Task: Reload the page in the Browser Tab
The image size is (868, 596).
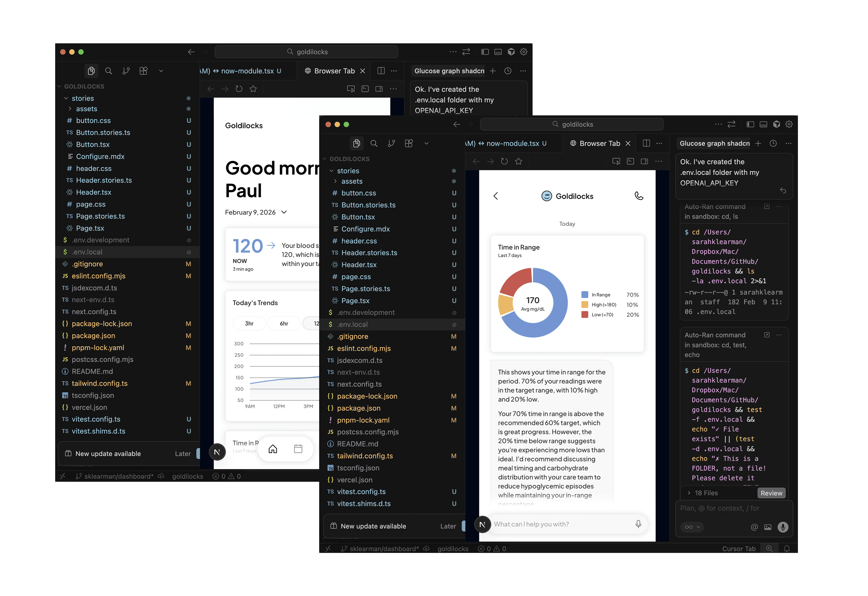Action: tap(504, 161)
